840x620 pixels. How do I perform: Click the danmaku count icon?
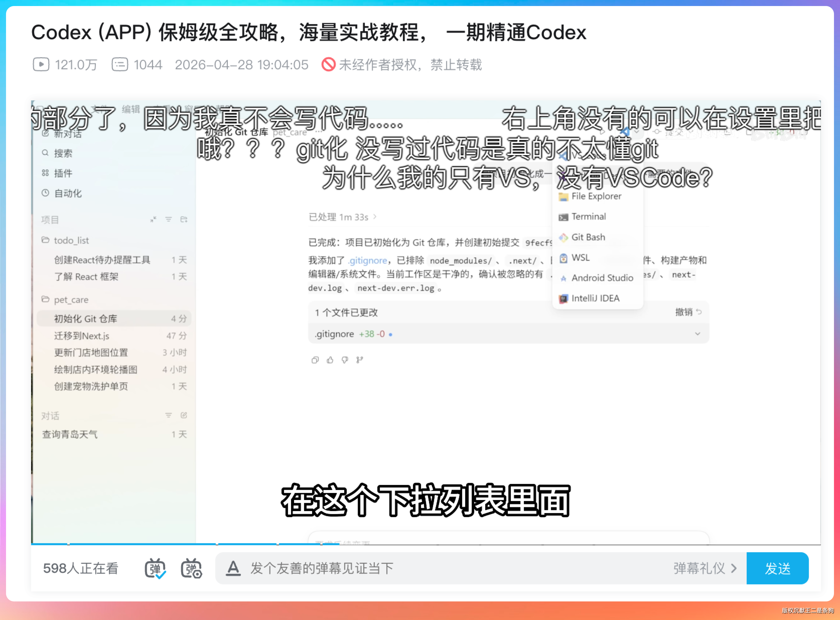coord(120,64)
